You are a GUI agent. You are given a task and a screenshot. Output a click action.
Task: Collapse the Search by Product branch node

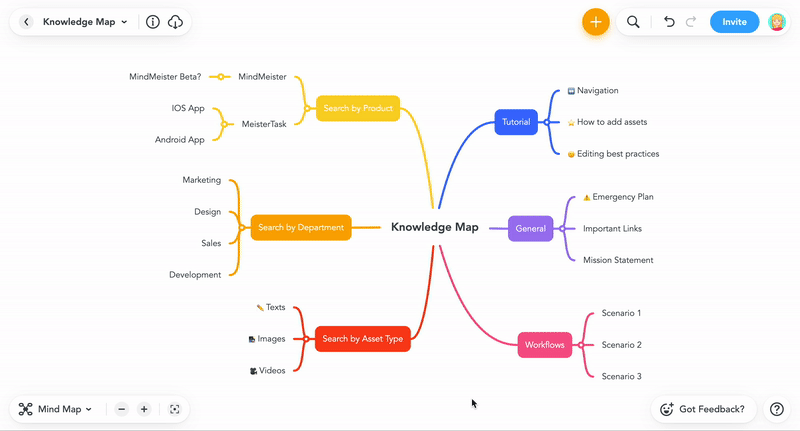click(307, 108)
